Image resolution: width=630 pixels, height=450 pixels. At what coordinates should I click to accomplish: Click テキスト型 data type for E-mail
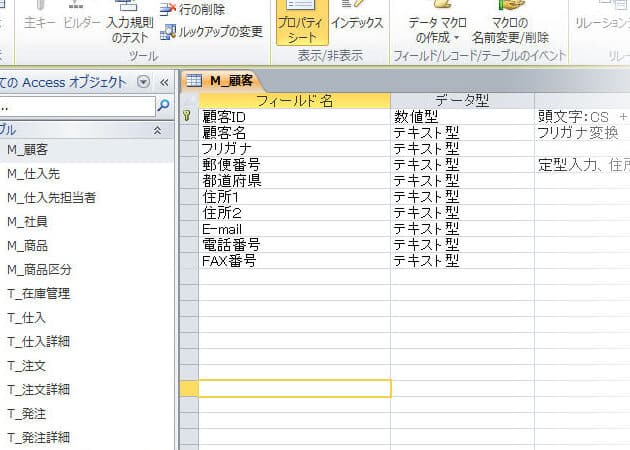[462, 229]
